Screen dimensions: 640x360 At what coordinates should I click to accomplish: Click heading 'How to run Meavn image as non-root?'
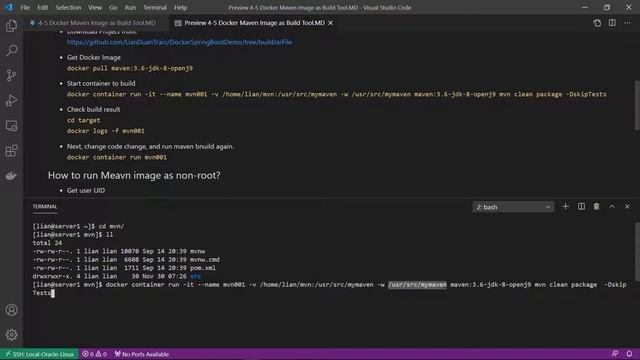[134, 176]
